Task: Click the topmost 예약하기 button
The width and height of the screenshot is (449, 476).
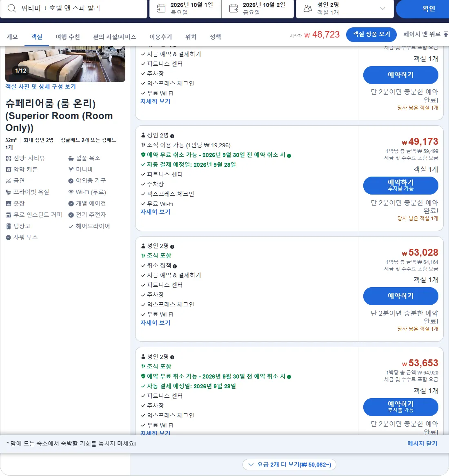Action: tap(401, 75)
